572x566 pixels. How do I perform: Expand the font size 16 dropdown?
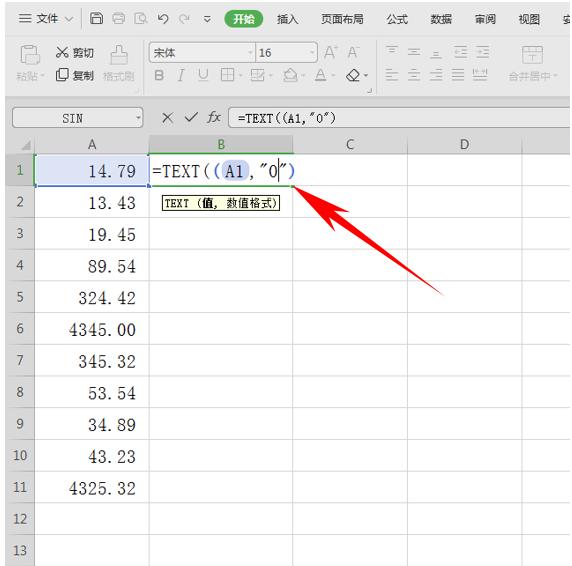[x=312, y=53]
